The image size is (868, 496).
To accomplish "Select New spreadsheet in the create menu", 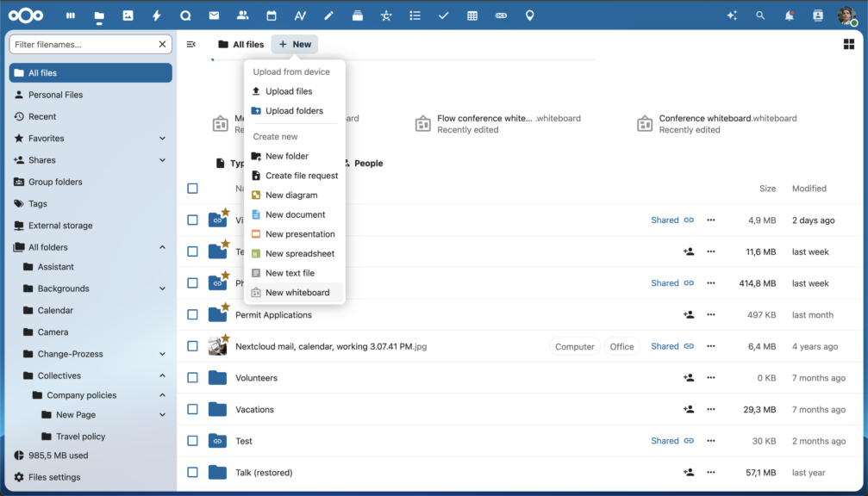I will coord(297,253).
